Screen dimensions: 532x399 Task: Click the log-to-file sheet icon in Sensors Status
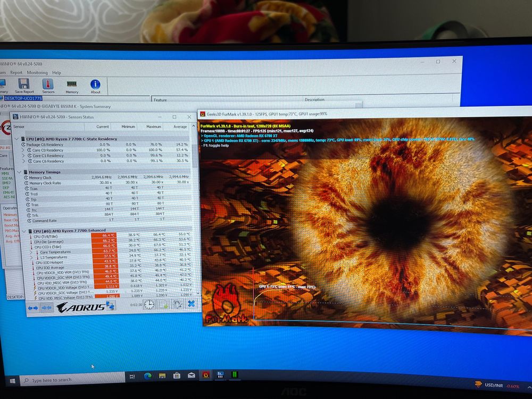(163, 304)
